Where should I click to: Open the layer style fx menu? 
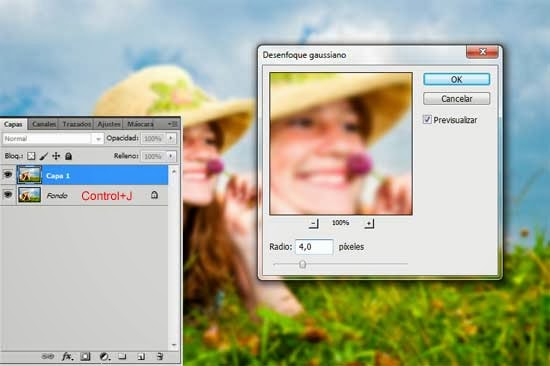coord(67,357)
